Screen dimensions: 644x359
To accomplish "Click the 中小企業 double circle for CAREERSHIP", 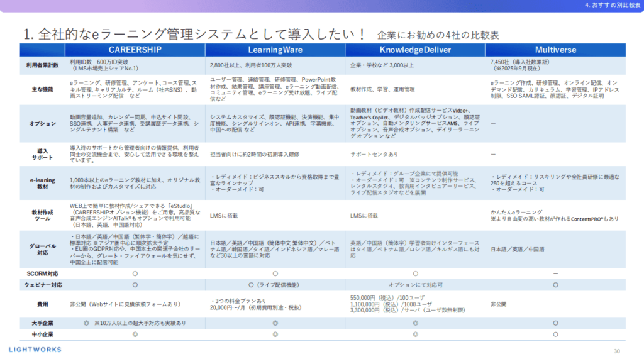I will click(135, 334).
